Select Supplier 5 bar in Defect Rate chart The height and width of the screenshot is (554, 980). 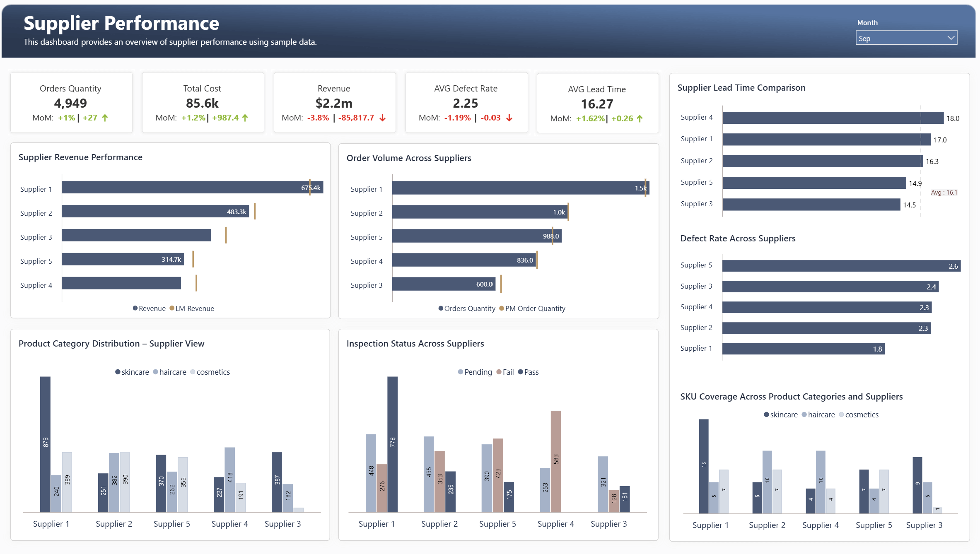837,265
